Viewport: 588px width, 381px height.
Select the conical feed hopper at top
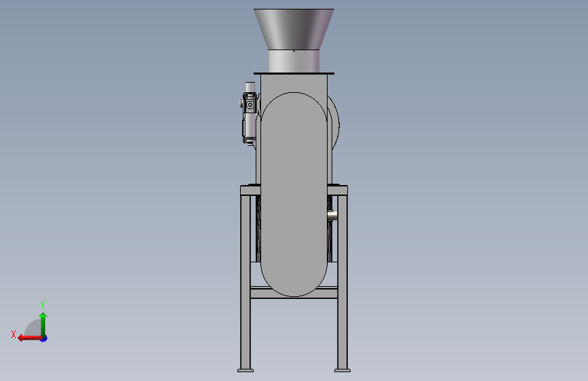tap(294, 29)
